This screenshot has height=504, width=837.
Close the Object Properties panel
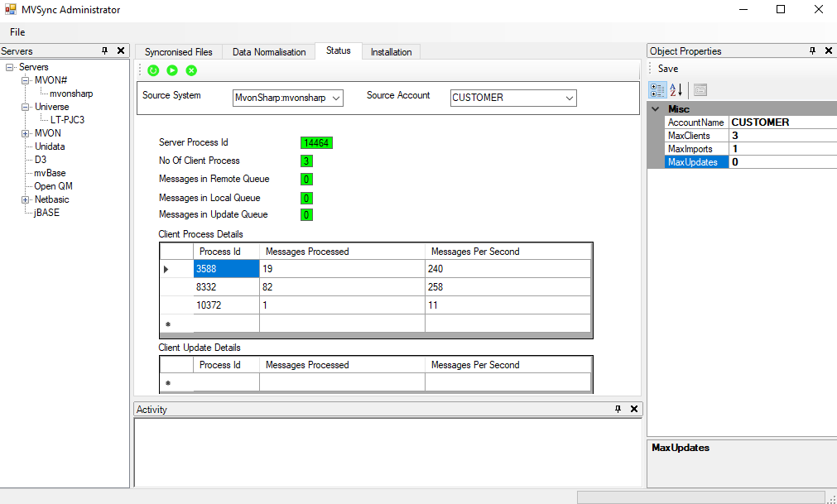[x=829, y=50]
